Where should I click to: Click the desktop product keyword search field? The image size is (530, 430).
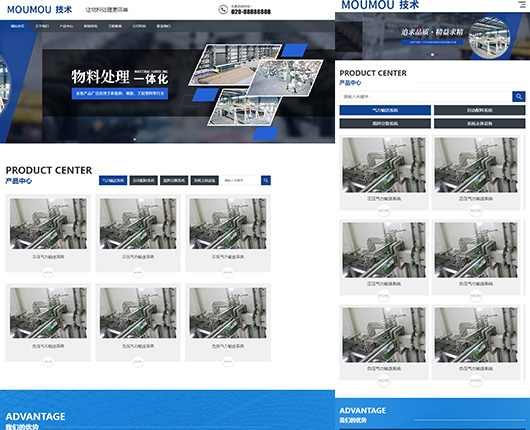click(x=241, y=181)
